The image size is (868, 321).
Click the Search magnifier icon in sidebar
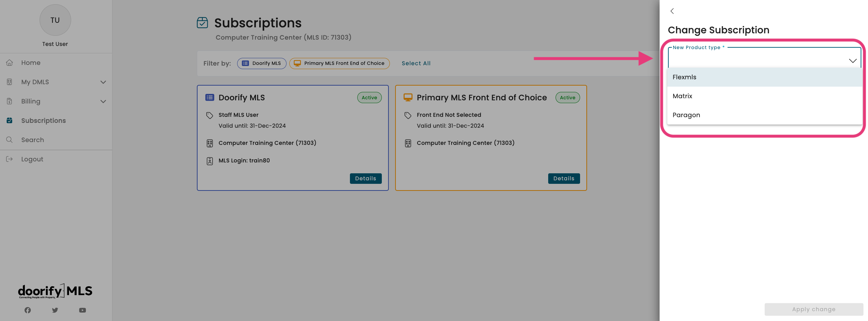click(9, 140)
